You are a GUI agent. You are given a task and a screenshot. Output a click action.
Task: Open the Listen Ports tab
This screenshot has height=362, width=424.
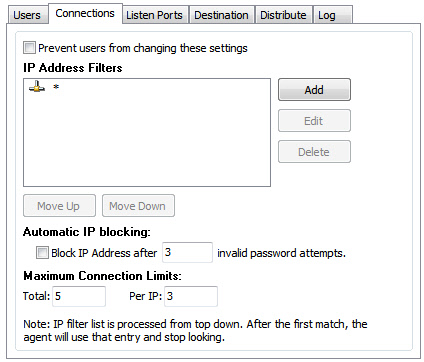click(154, 15)
